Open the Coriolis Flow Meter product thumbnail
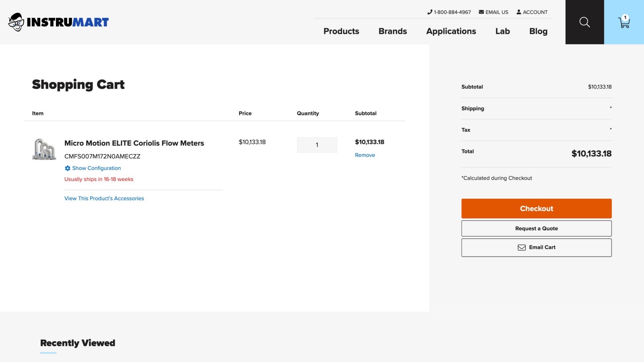Image resolution: width=644 pixels, height=362 pixels. [44, 149]
